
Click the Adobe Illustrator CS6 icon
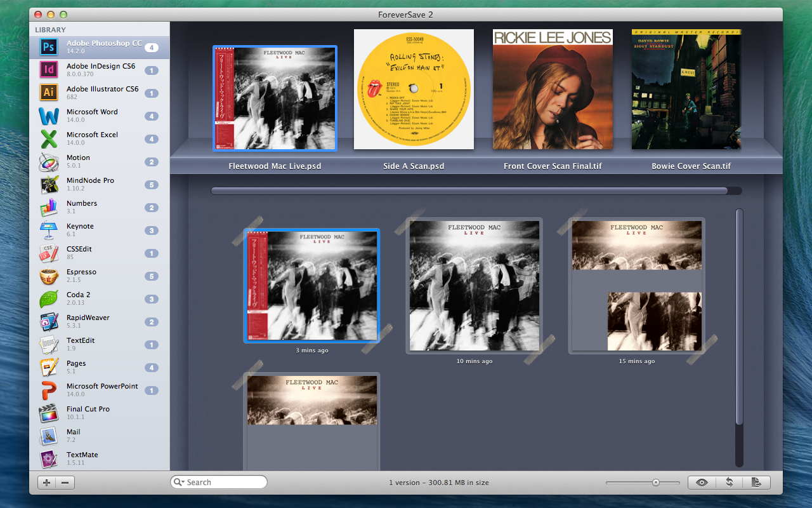pos(49,93)
